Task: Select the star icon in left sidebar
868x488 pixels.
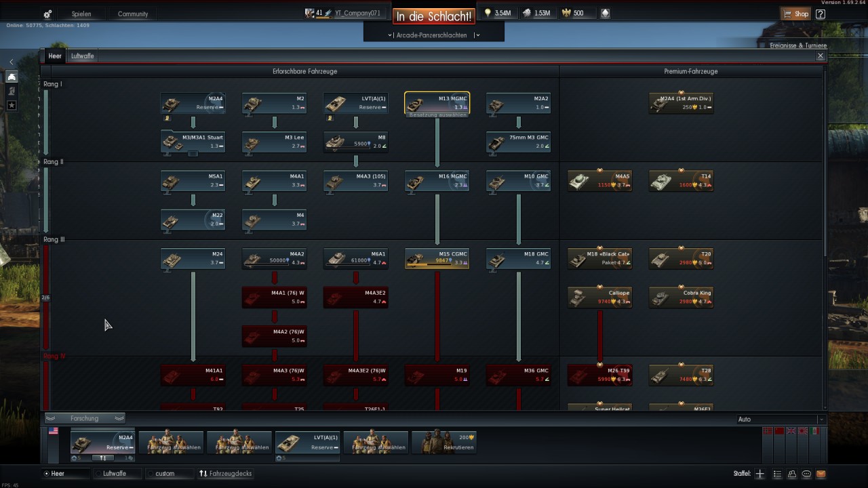Action: (x=12, y=105)
